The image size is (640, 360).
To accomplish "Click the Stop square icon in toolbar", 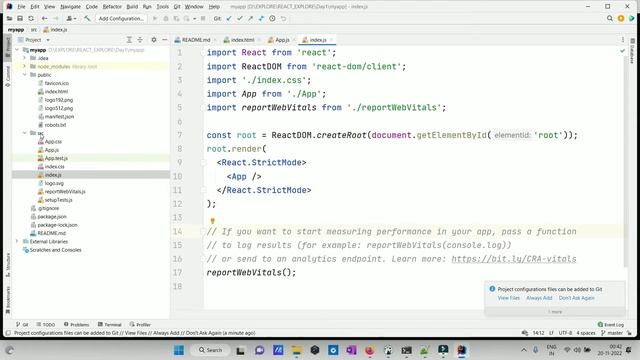I will (x=203, y=18).
